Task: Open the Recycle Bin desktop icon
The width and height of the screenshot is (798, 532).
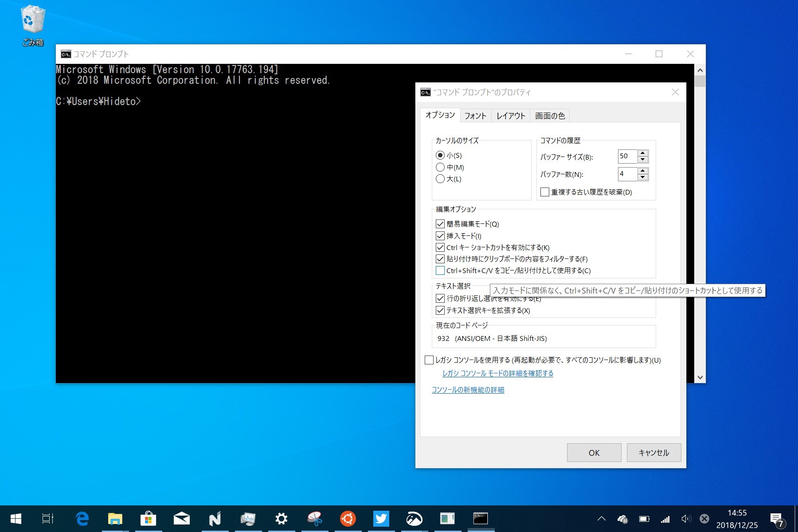Action: [x=32, y=26]
